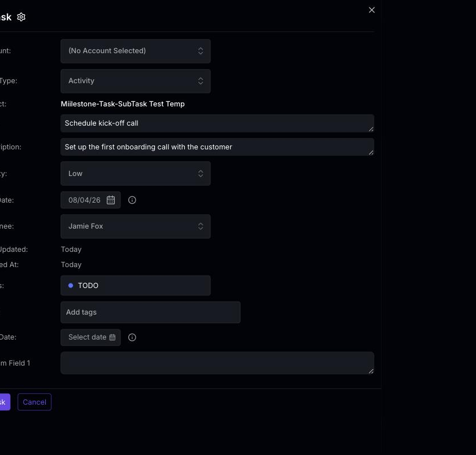Open calendar icon beside 08/04/26 date
Screen dimensions: 476x455
click(110, 200)
